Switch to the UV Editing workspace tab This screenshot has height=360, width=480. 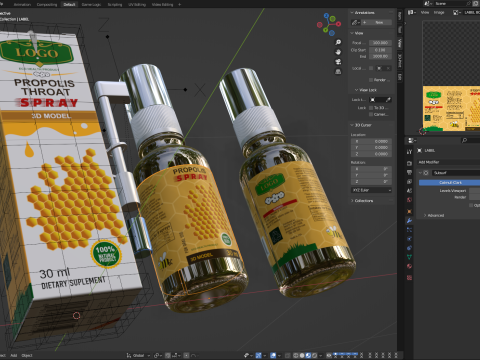click(137, 4)
